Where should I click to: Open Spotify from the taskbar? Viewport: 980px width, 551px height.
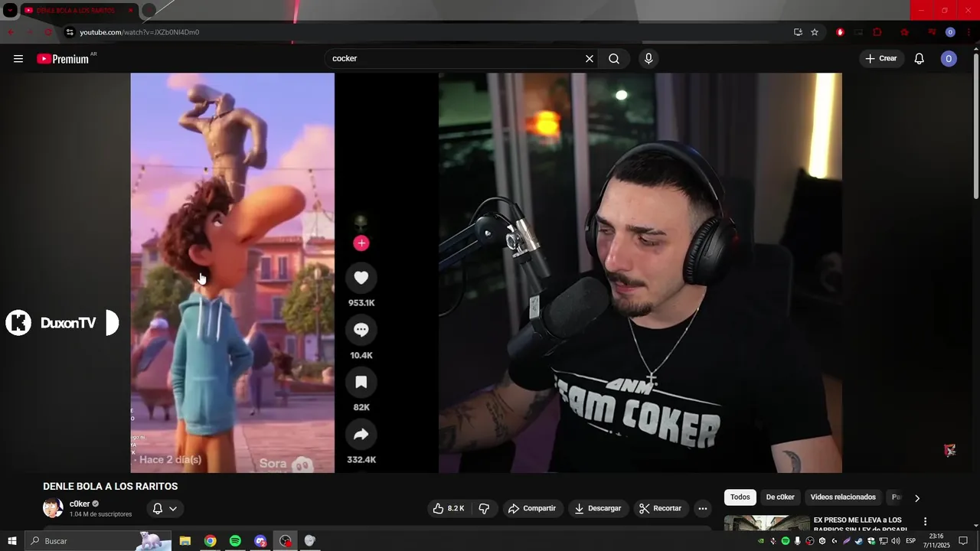tap(235, 541)
